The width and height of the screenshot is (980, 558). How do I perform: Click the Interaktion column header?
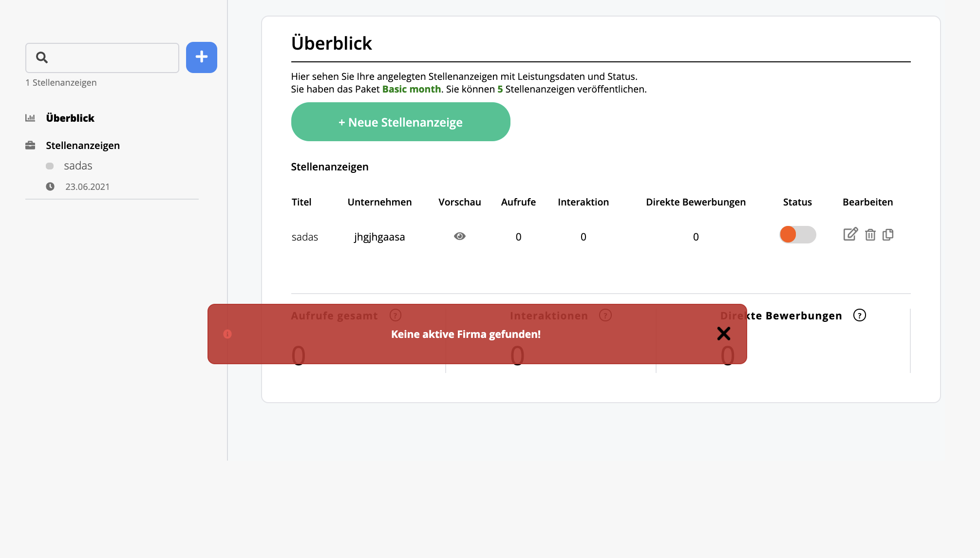pos(584,202)
